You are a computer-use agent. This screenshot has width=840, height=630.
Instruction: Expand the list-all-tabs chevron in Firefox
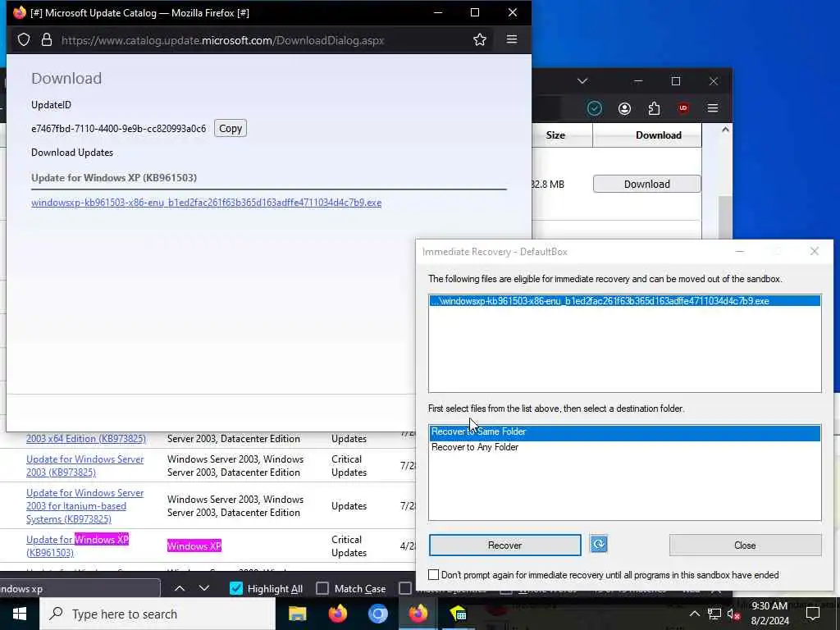click(583, 81)
